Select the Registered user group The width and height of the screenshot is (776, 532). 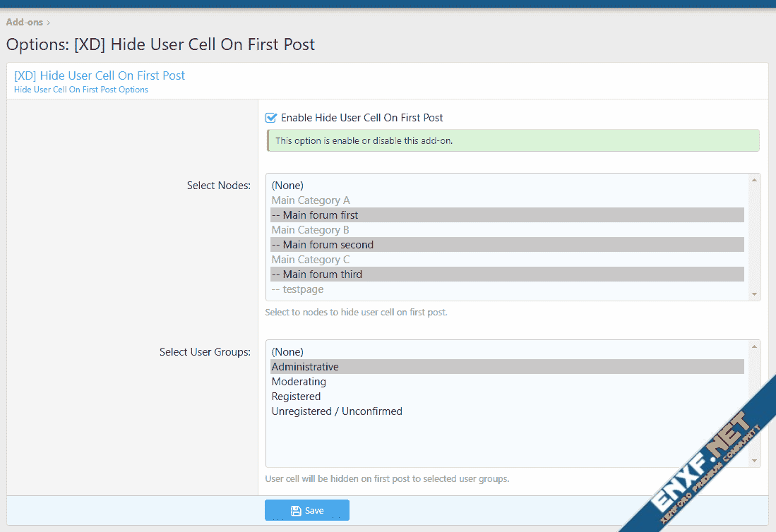tap(296, 397)
